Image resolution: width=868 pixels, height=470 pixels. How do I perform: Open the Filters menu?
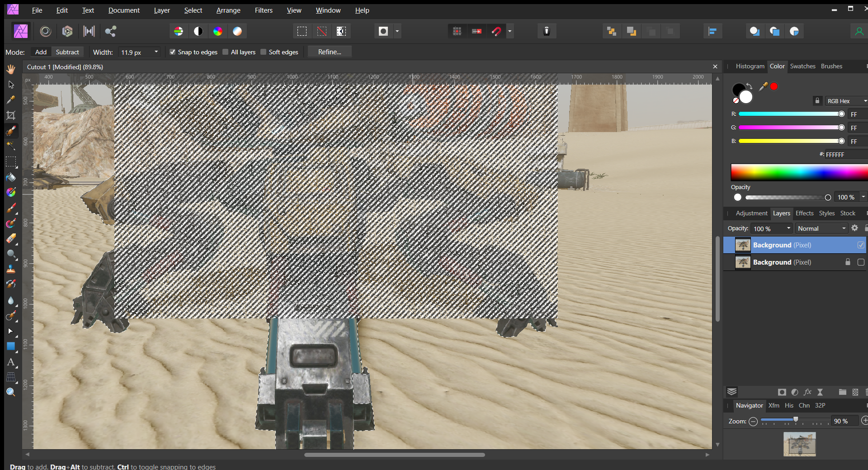click(x=263, y=10)
